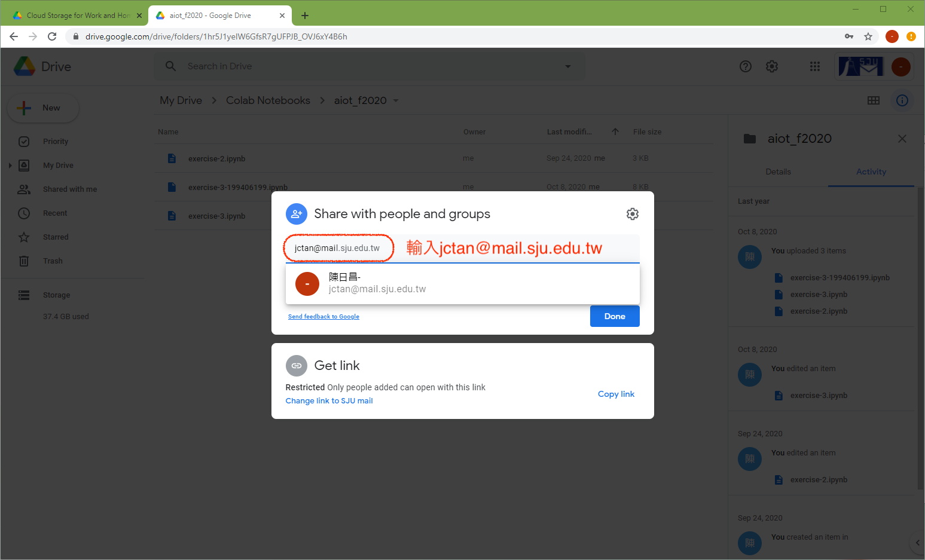Switch to the Details tab
Viewport: 925px width, 560px height.
778,172
